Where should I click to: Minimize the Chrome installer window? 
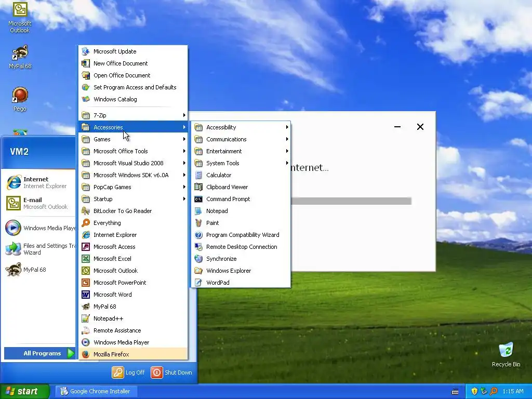tap(397, 127)
